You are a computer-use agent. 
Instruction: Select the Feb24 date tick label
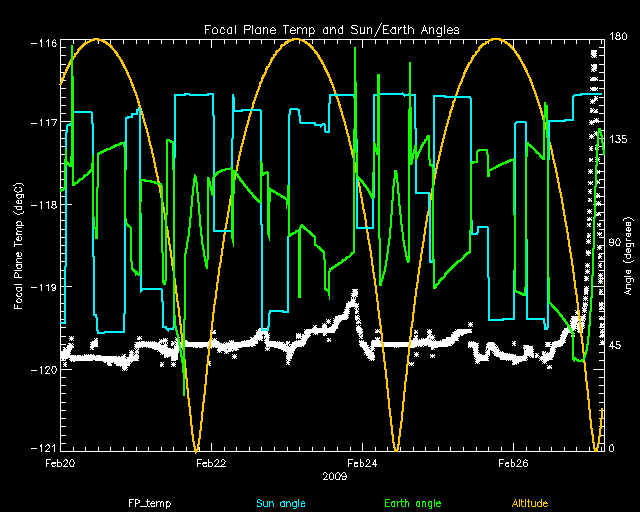[x=362, y=463]
